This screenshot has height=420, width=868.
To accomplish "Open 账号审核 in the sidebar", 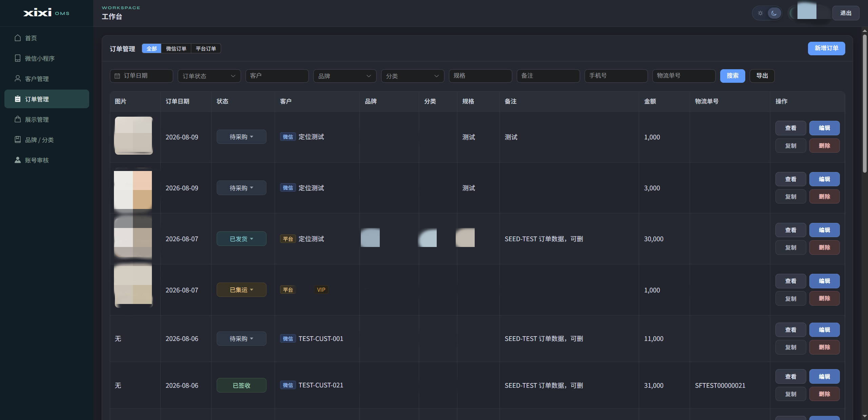I will (47, 160).
